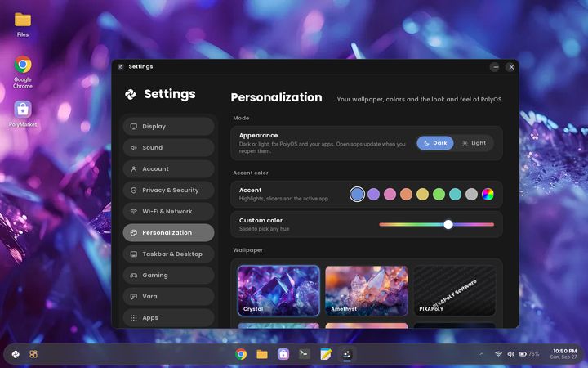Screen dimensions: 588x368
Task: Pick the orange accent color swatch
Action: tap(406, 194)
